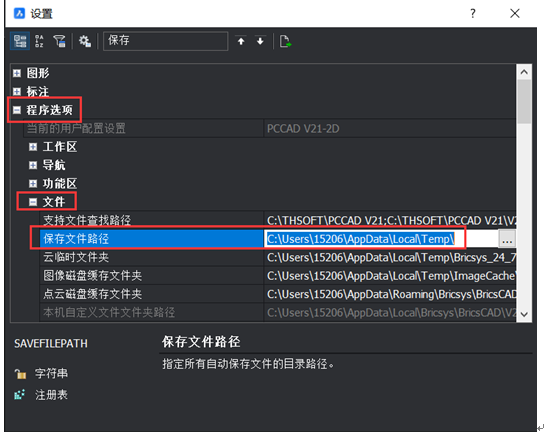Collapse the 文件 node
The image size is (545, 442).
pos(33,202)
